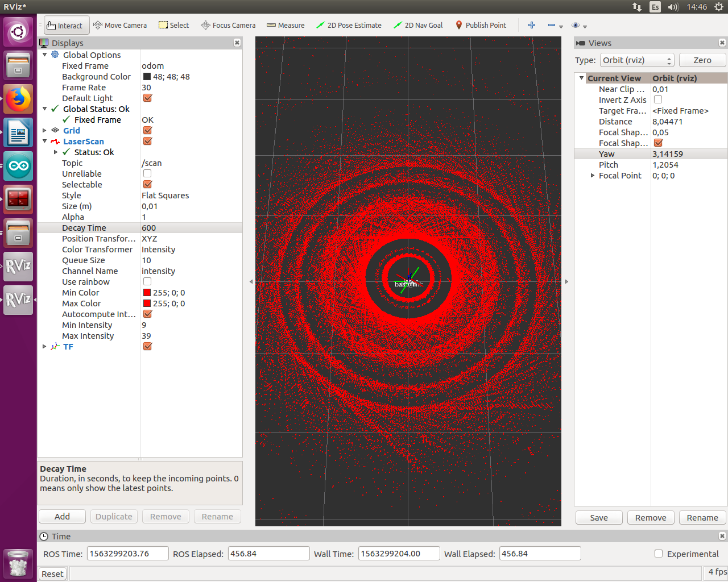Enable the Experimental checkbox
This screenshot has height=582, width=728.
(x=659, y=554)
